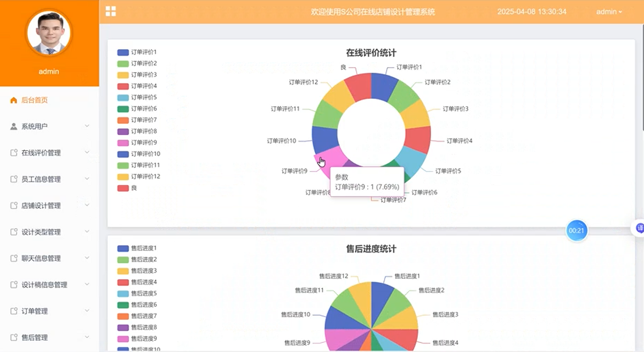Click the home icon beside 后台首页
This screenshot has width=644, height=352.
14,100
